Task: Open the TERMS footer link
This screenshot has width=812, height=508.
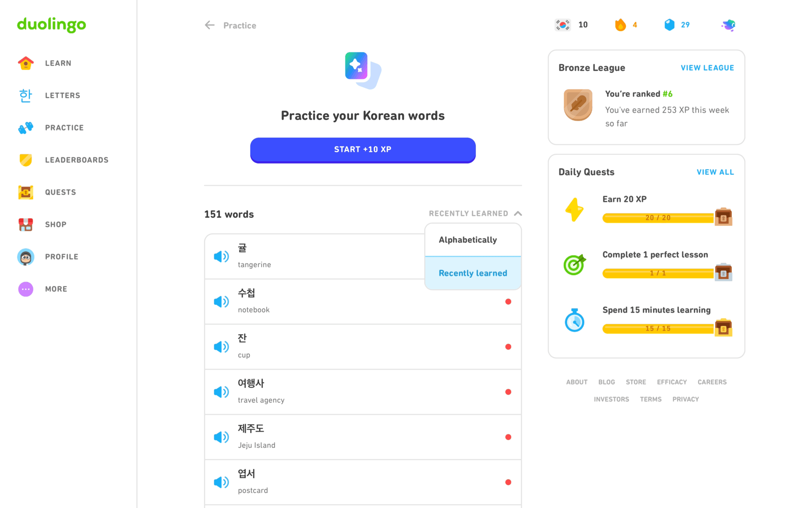Action: (x=650, y=399)
